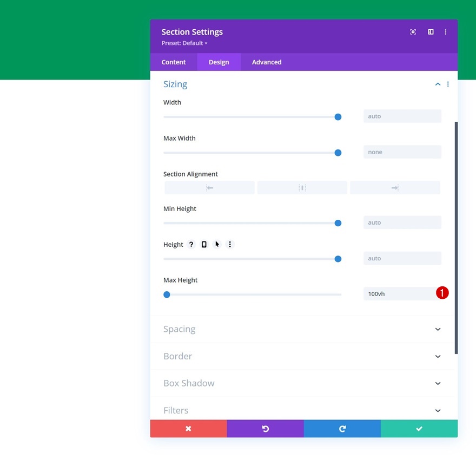The width and height of the screenshot is (476, 459).
Task: Open the Section Settings more options menu
Action: (x=445, y=32)
